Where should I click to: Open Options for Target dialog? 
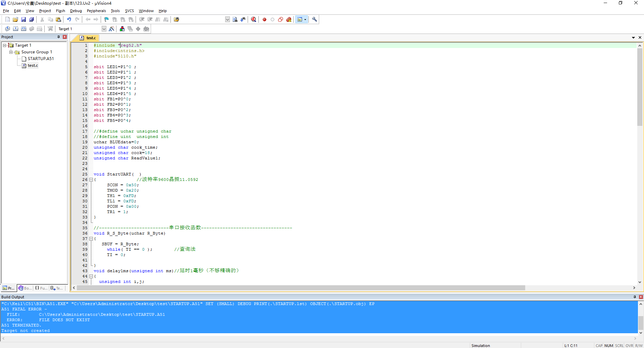(x=111, y=29)
